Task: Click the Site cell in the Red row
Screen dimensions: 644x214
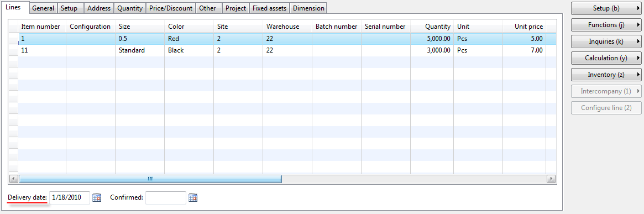Action: click(x=239, y=39)
